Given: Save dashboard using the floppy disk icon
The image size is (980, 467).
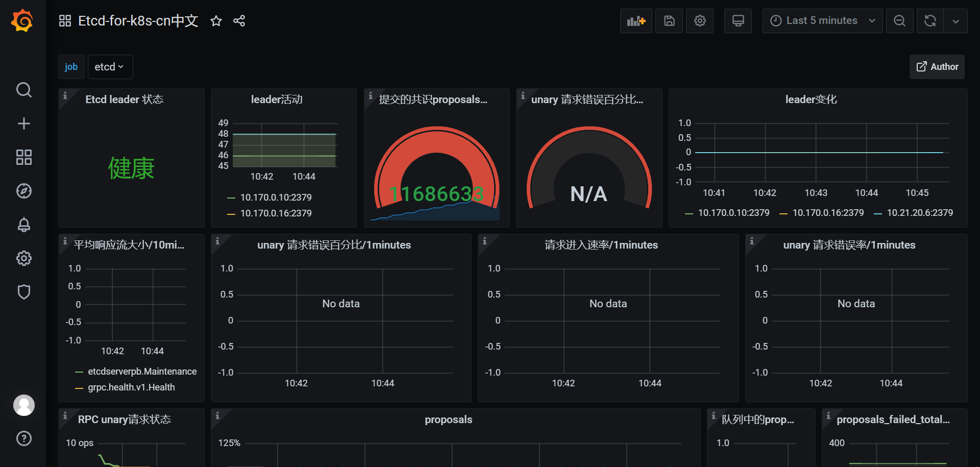Looking at the screenshot, I should pos(669,21).
